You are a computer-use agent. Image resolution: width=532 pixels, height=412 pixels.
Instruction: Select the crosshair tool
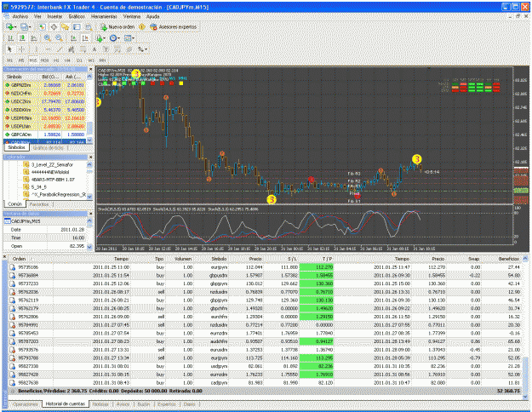21,49
